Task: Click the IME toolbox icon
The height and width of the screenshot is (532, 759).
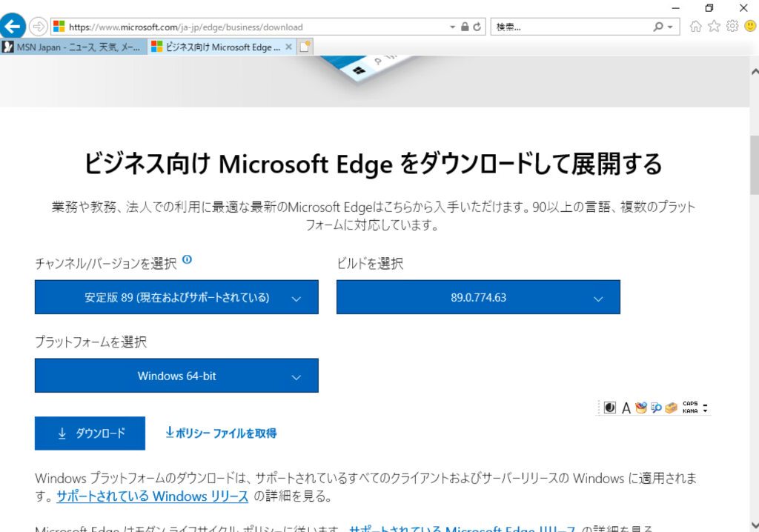Action: [671, 408]
